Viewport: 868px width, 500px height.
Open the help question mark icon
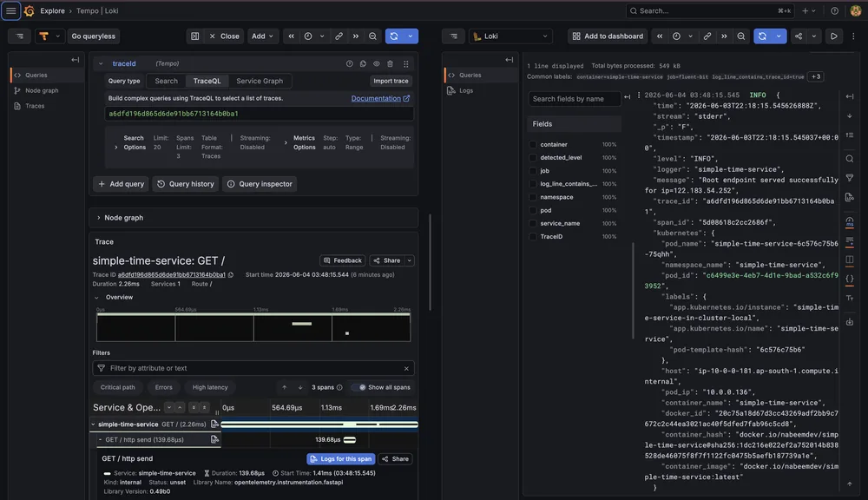pos(834,10)
